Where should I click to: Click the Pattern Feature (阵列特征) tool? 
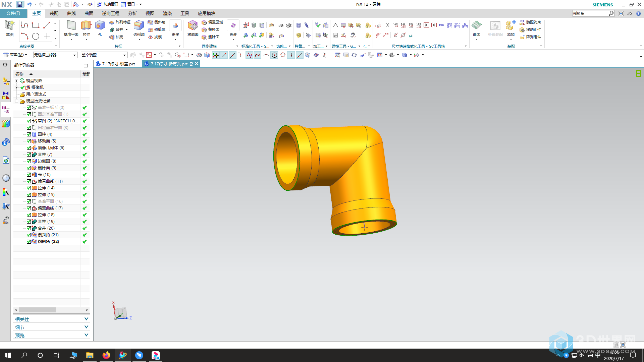pyautogui.click(x=120, y=22)
